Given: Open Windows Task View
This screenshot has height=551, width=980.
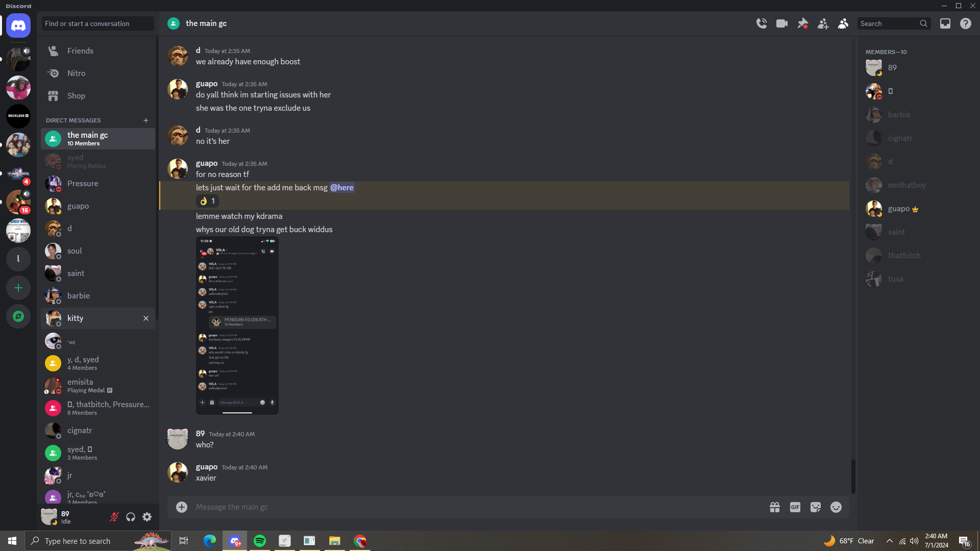Looking at the screenshot, I should pos(184,541).
